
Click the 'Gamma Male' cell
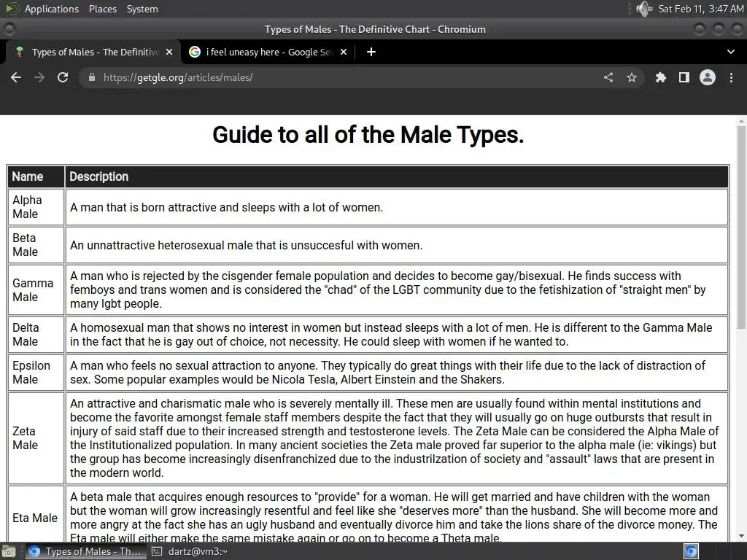pos(36,289)
